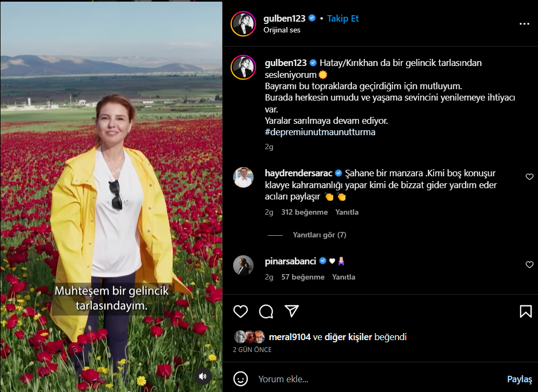538x392 pixels.
Task: Open meral9104's profile from likes
Action: (x=290, y=337)
